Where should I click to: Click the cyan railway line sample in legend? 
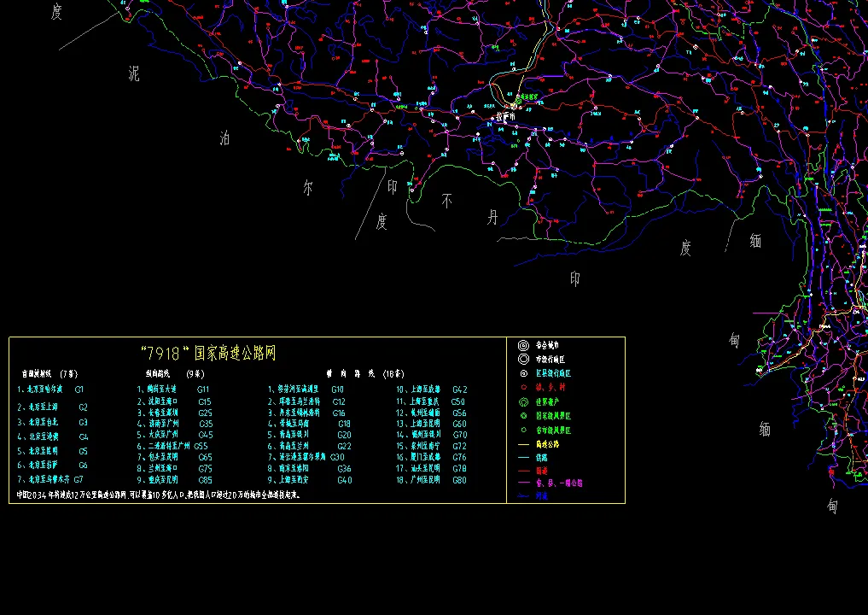pyautogui.click(x=523, y=458)
